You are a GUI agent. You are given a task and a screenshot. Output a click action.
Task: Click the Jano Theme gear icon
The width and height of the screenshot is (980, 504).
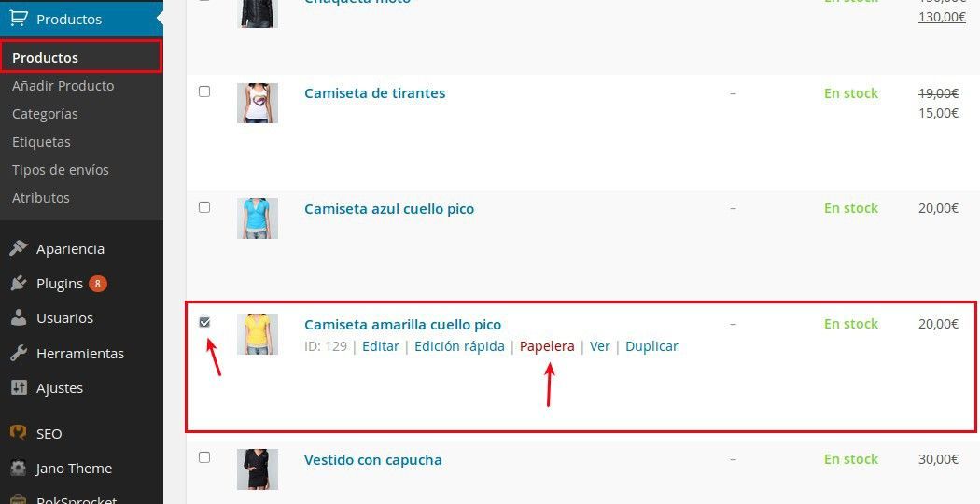tap(19, 468)
